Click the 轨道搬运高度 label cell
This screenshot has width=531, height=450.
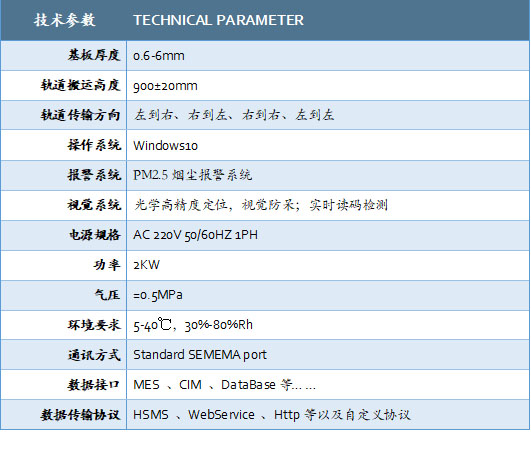click(x=80, y=85)
